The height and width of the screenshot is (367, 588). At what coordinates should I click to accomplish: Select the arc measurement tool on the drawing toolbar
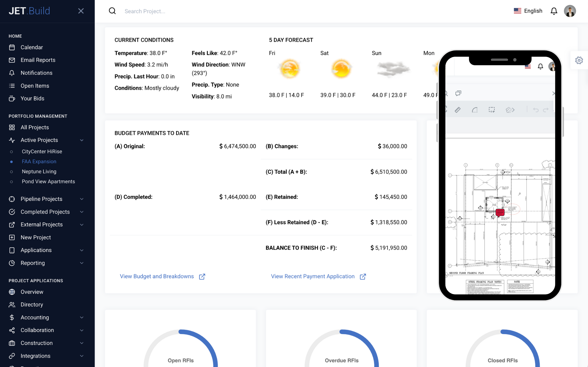click(x=475, y=110)
